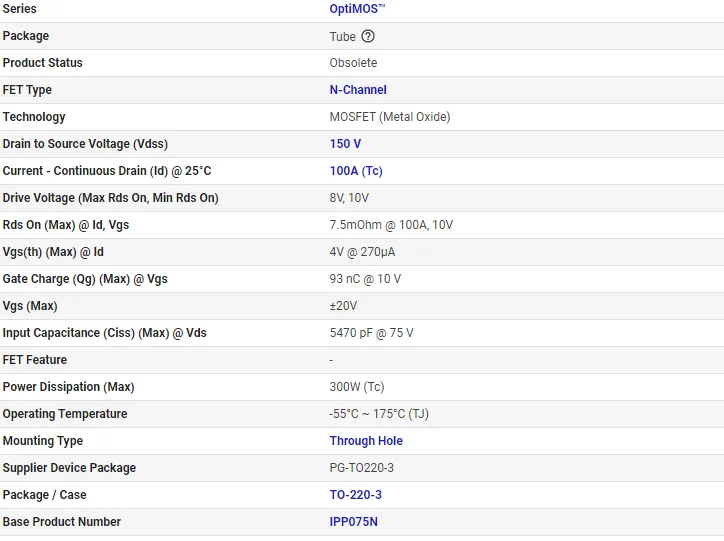Click the Obsolete status value

(353, 63)
